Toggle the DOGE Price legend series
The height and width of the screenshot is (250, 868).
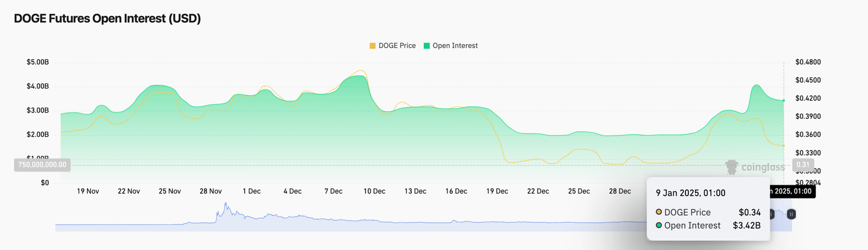(x=400, y=46)
